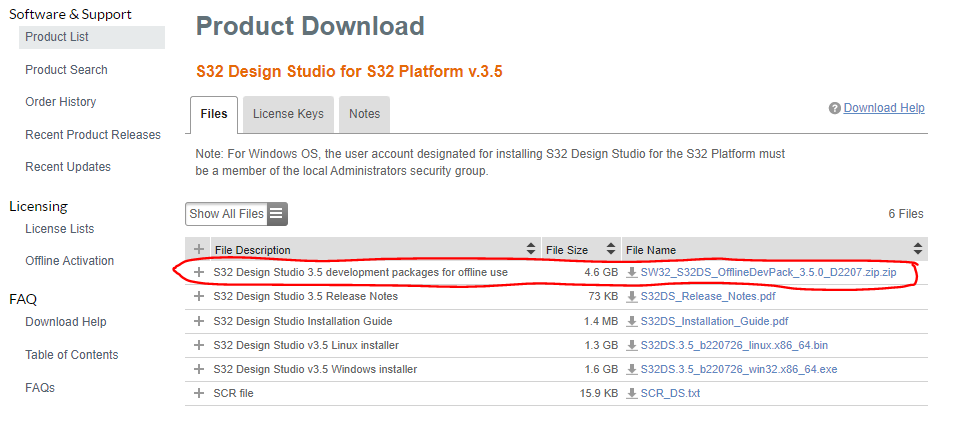The width and height of the screenshot is (960, 441).
Task: Click the hamburger icon on Show All Files
Action: coord(277,214)
